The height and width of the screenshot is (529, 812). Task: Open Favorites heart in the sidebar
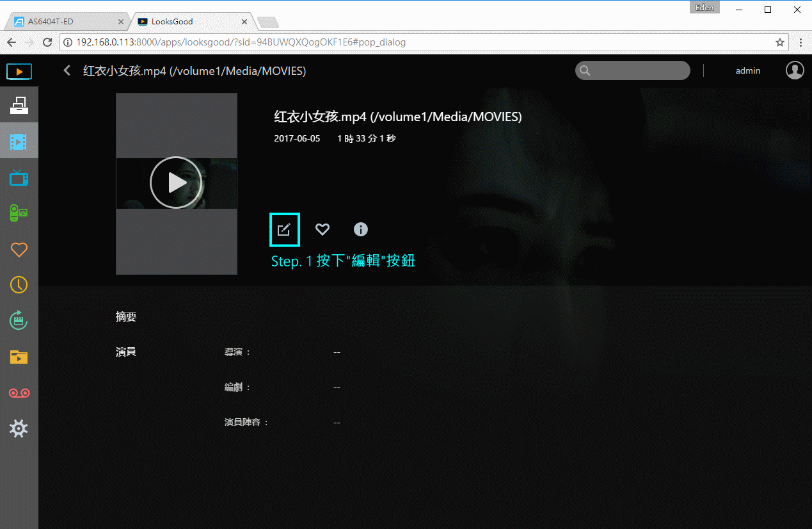(x=19, y=249)
